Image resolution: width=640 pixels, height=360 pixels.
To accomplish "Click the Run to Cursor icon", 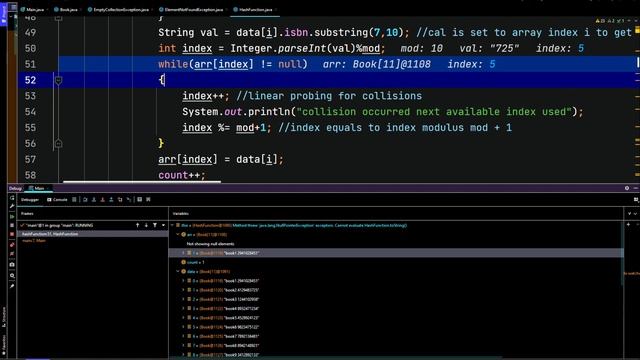I will point(129,200).
